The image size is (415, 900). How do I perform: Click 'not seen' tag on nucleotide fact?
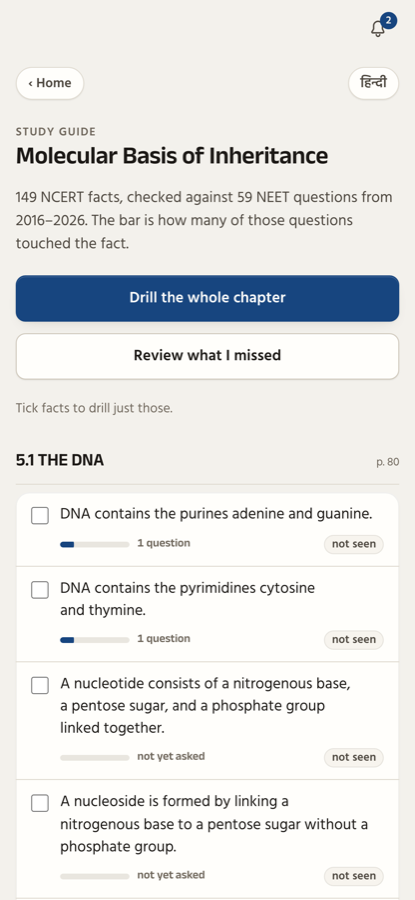pos(354,758)
